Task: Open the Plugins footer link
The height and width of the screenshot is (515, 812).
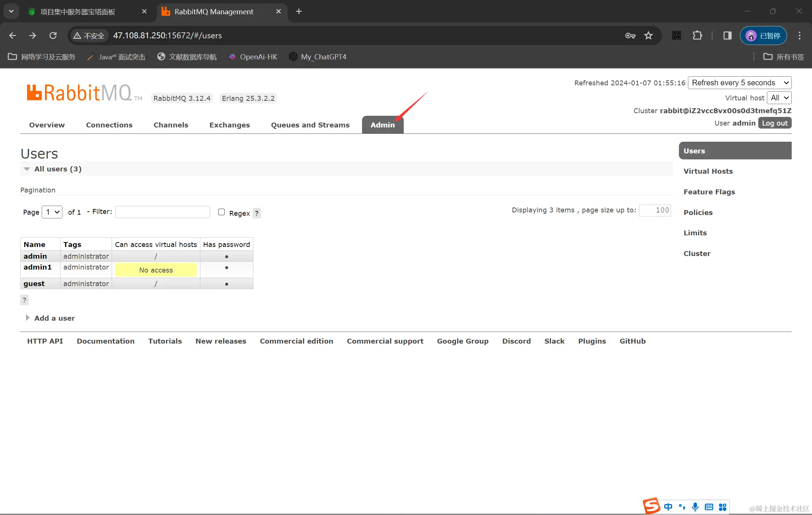Action: (592, 341)
